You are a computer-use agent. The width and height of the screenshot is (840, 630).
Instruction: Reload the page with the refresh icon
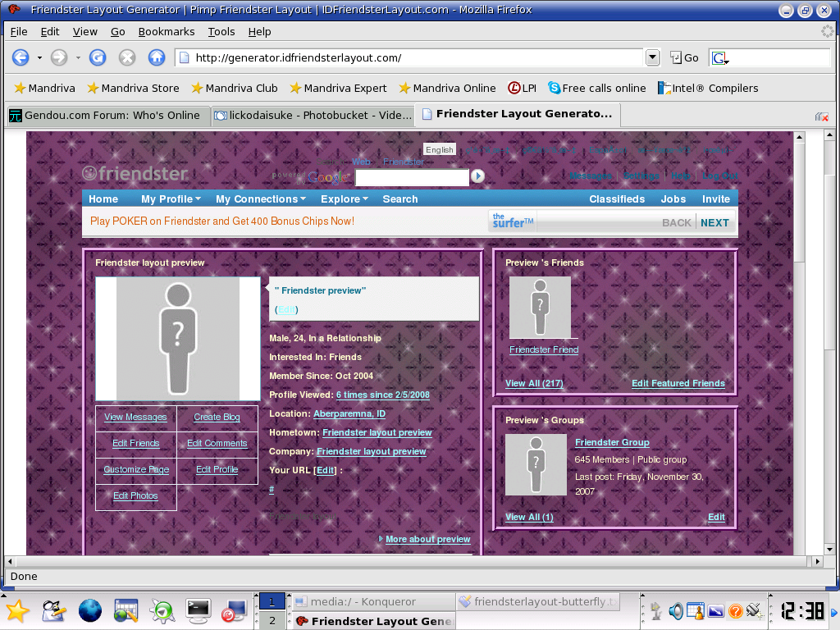click(x=98, y=57)
